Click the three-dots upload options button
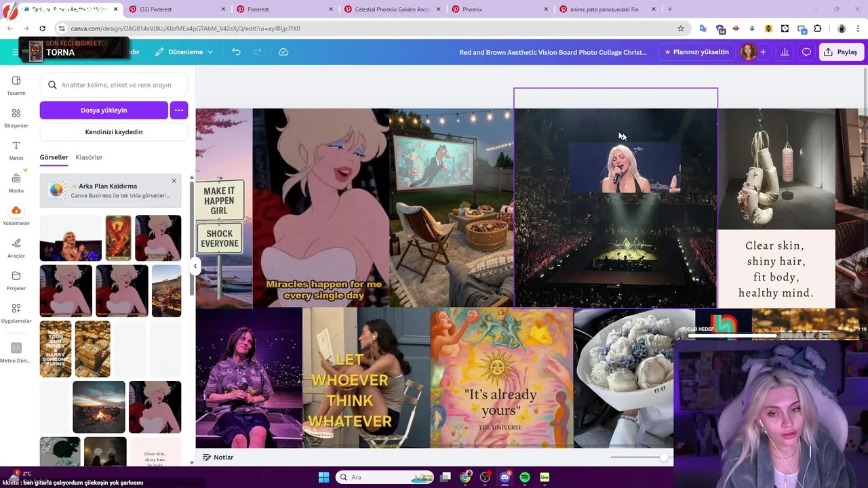This screenshot has height=488, width=868. [179, 110]
